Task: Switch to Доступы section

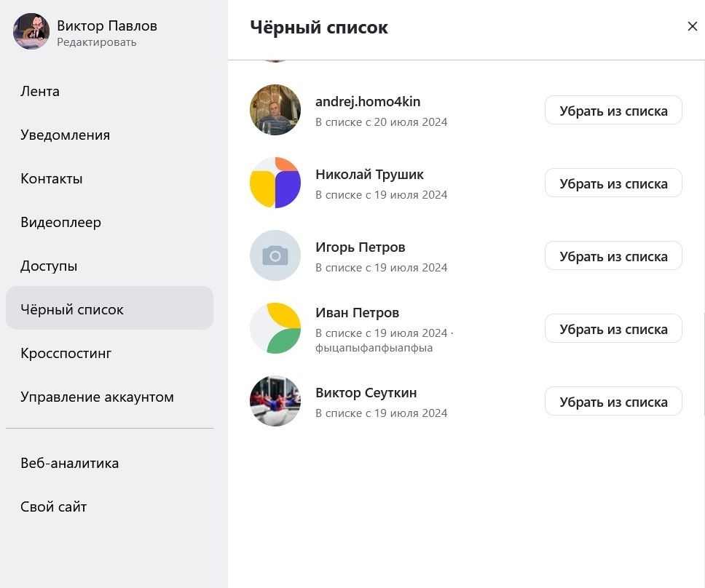Action: pyautogui.click(x=49, y=266)
